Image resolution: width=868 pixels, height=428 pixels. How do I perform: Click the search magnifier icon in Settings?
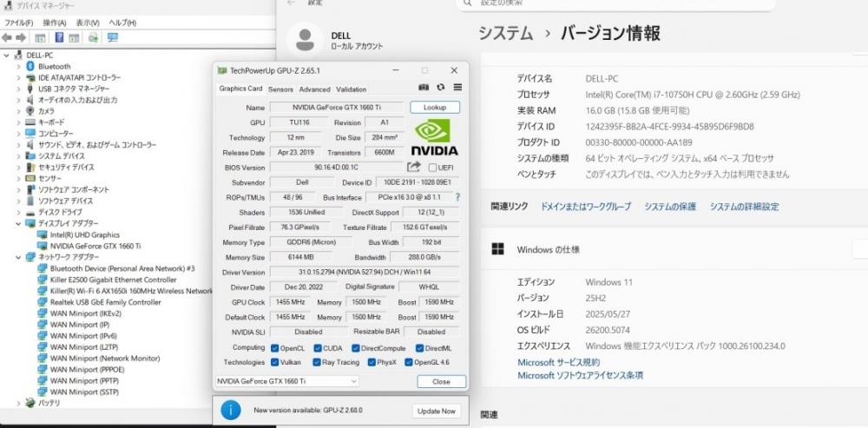pyautogui.click(x=468, y=3)
